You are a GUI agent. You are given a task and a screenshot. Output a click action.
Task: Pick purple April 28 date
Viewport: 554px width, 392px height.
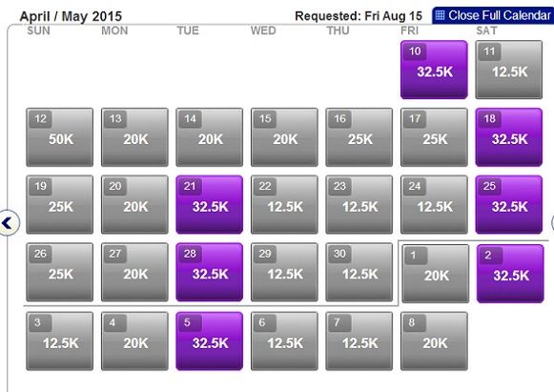[x=210, y=272]
